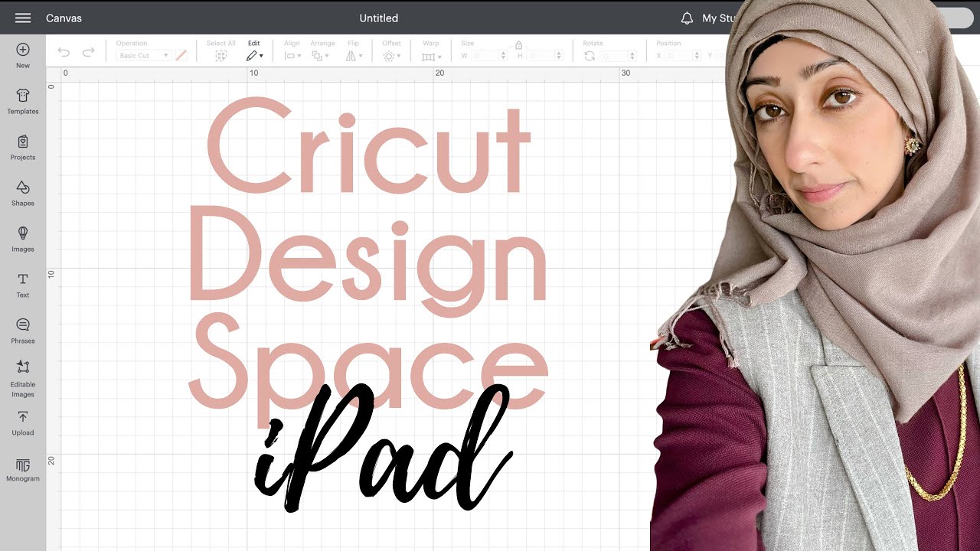Open Editable Images
The image size is (980, 551).
(23, 378)
